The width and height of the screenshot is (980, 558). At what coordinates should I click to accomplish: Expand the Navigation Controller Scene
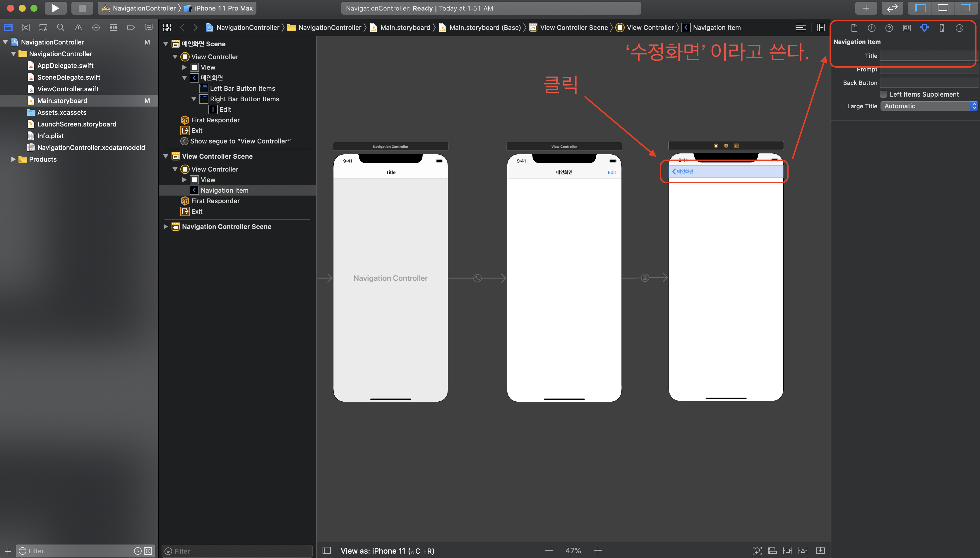point(165,227)
